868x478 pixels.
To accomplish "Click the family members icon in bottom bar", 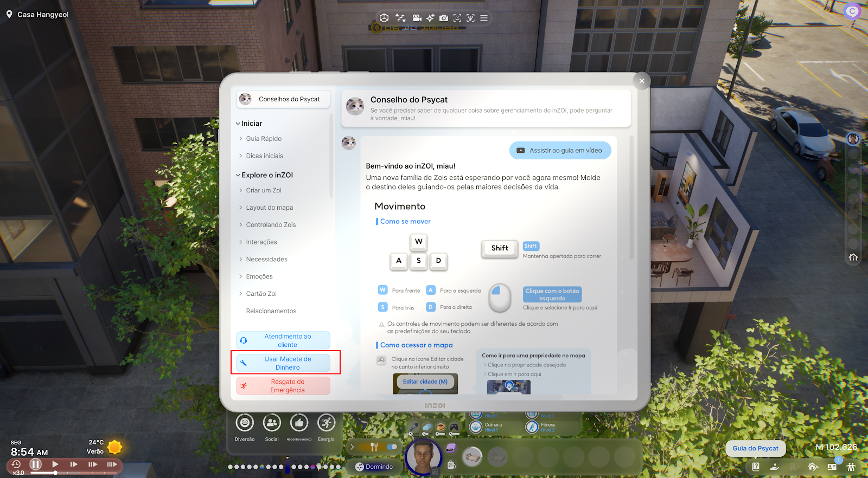I will tap(851, 467).
